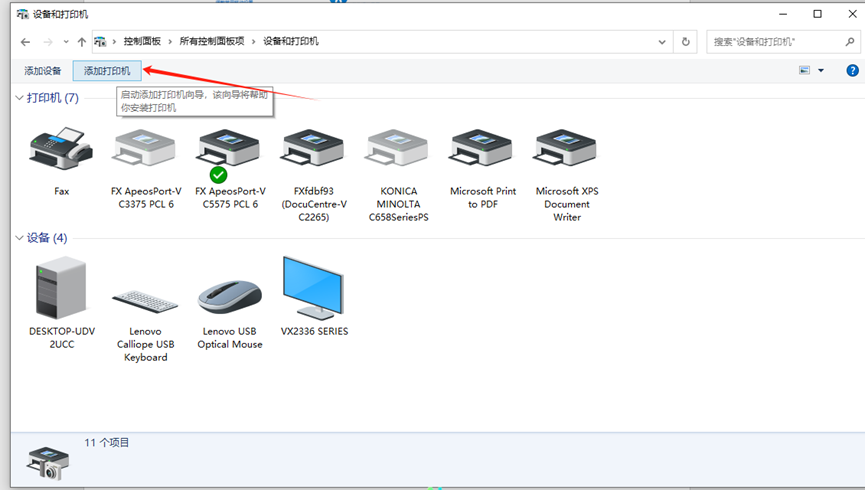Image resolution: width=865 pixels, height=490 pixels.
Task: Select Lenovo USB Optical Mouse device
Action: pos(230,295)
